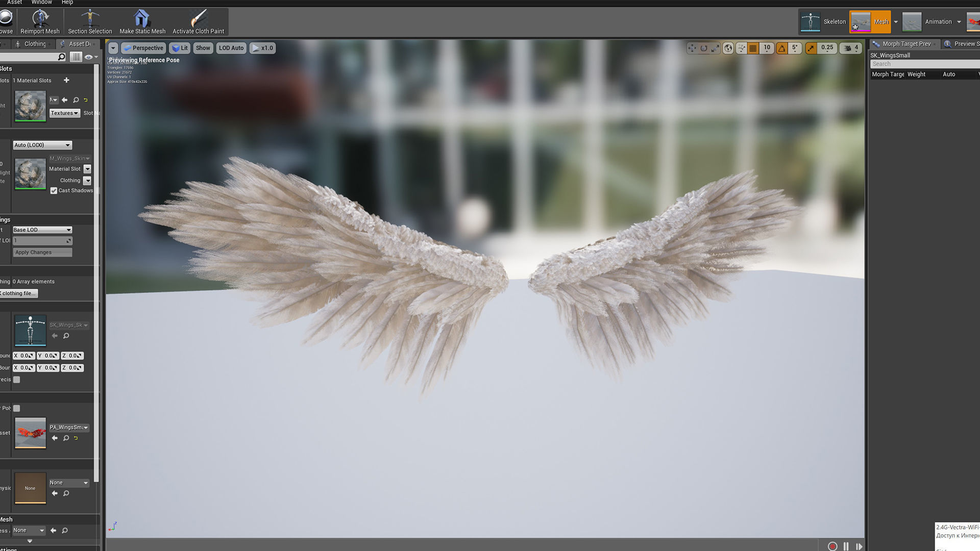Reset the material slot to default
This screenshot has width=980, height=551.
tap(86, 100)
